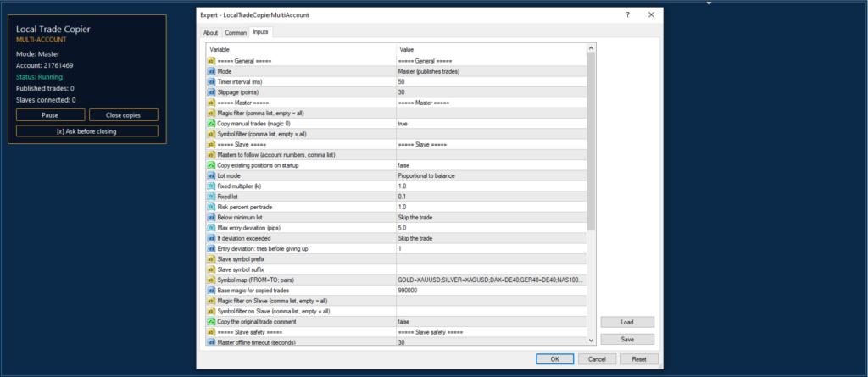Click the icon beside Symbol filter on Slave

coord(211,311)
